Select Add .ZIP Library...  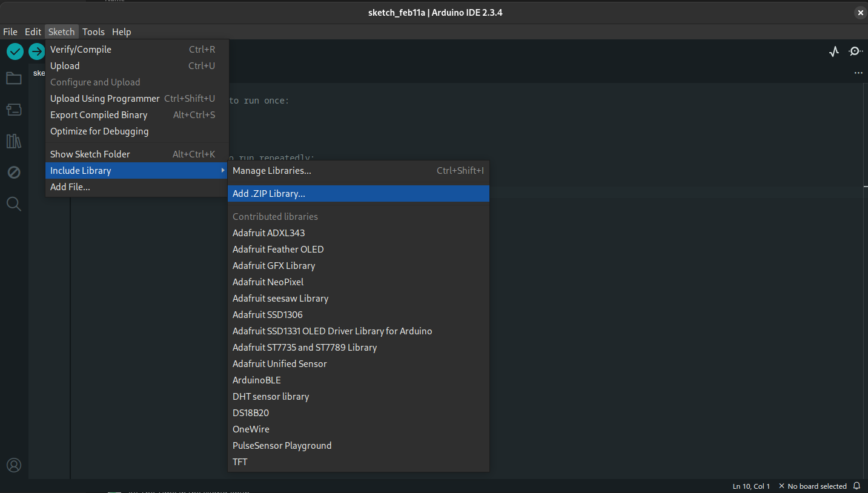point(359,194)
